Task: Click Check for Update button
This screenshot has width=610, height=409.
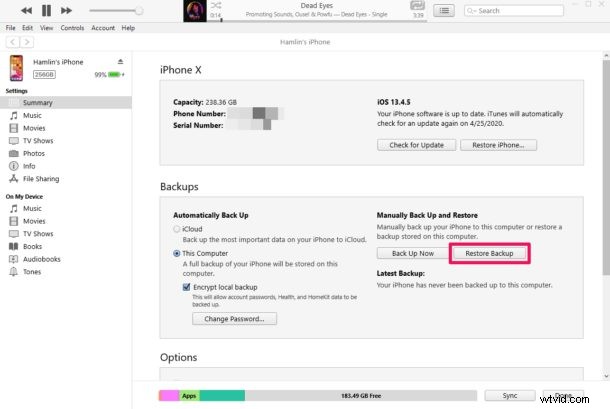Action: pos(416,145)
